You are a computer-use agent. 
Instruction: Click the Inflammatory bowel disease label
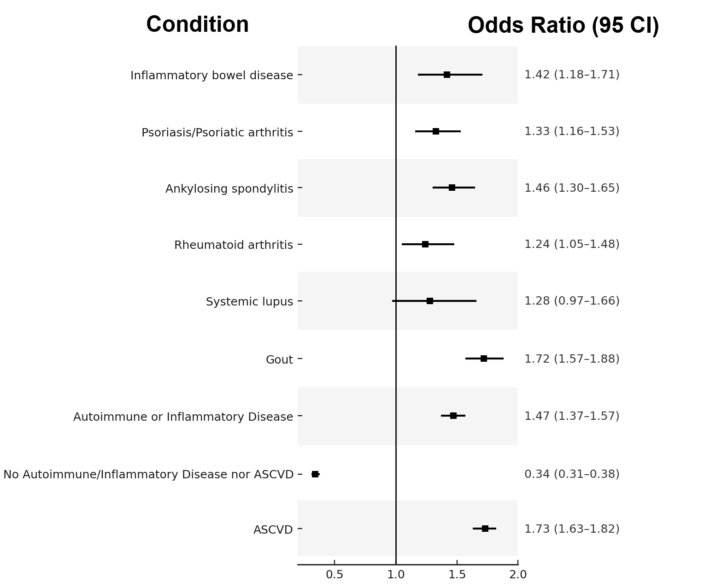tap(211, 75)
